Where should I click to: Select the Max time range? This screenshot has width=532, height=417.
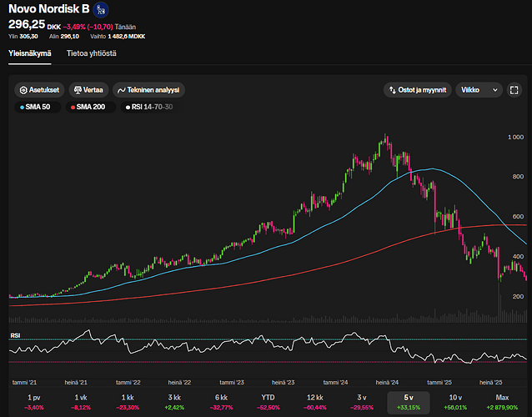coord(502,402)
